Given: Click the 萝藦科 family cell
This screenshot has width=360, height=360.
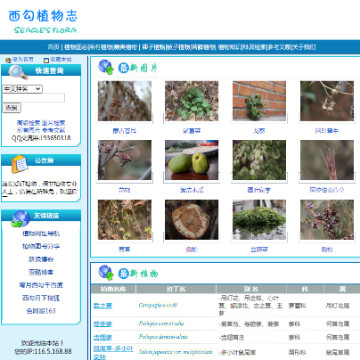Looking at the screenshot, I should [297, 305].
